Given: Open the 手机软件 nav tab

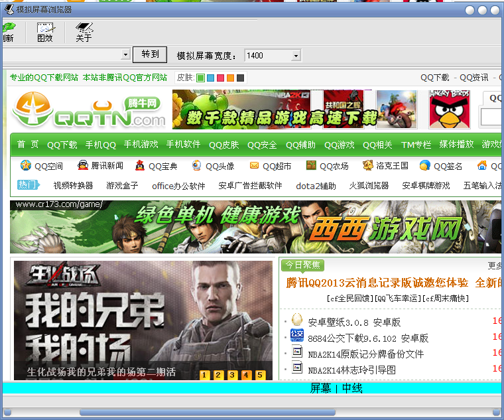Looking at the screenshot, I should click(183, 145).
